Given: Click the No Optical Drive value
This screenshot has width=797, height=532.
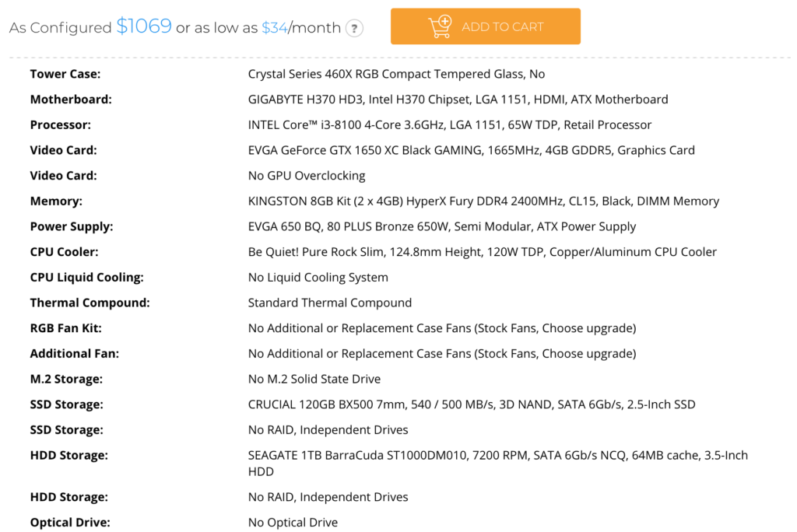Looking at the screenshot, I should 293,523.
